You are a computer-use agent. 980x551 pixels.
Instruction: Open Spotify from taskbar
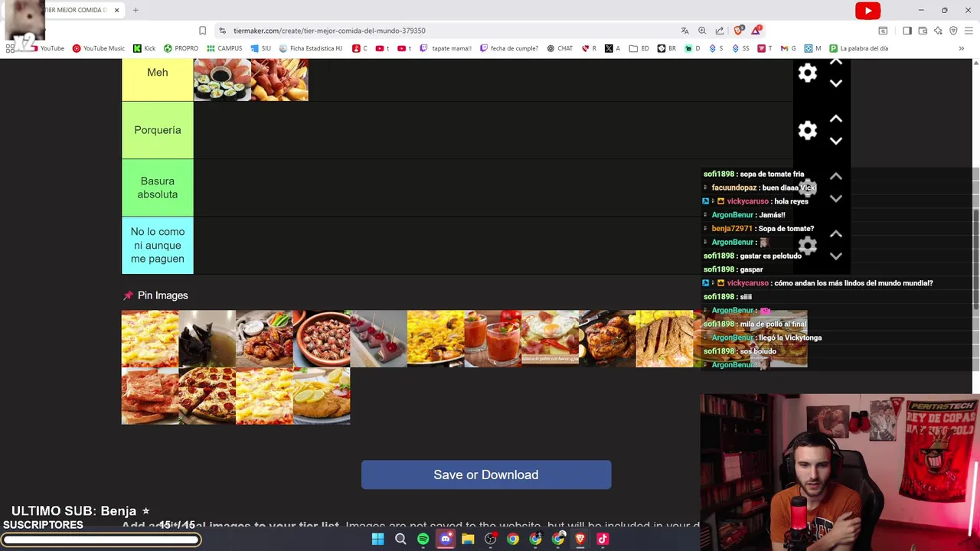423,539
